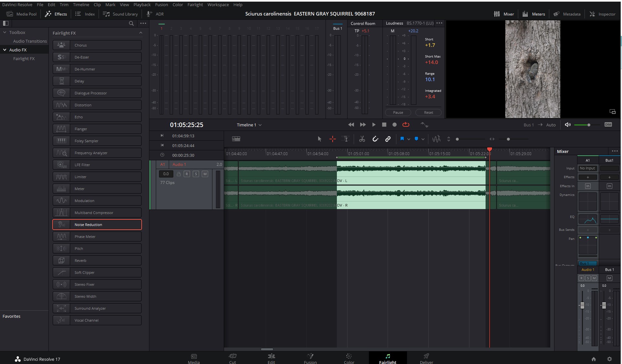The height and width of the screenshot is (364, 622).
Task: Mute the monitor speaker icon
Action: click(x=568, y=125)
